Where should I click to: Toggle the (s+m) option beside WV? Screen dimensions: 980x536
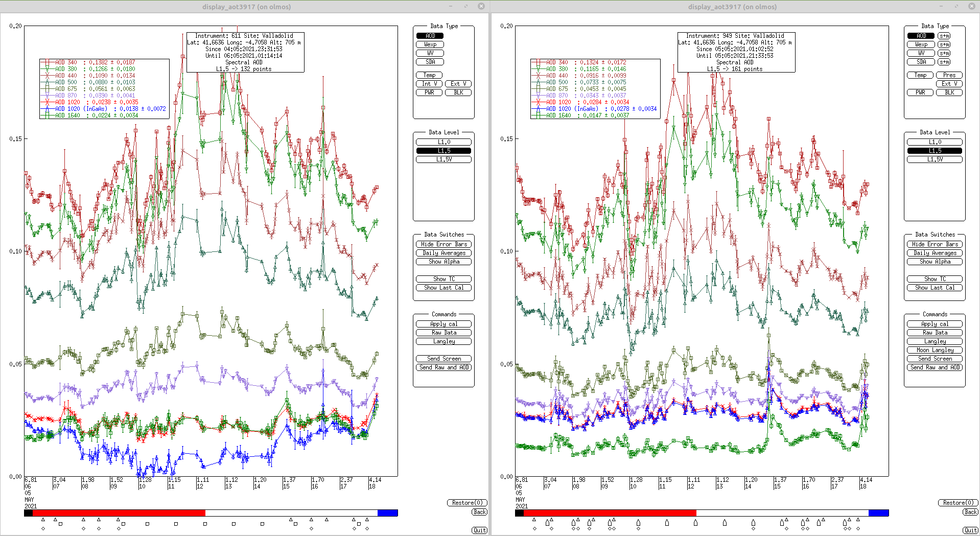point(944,53)
